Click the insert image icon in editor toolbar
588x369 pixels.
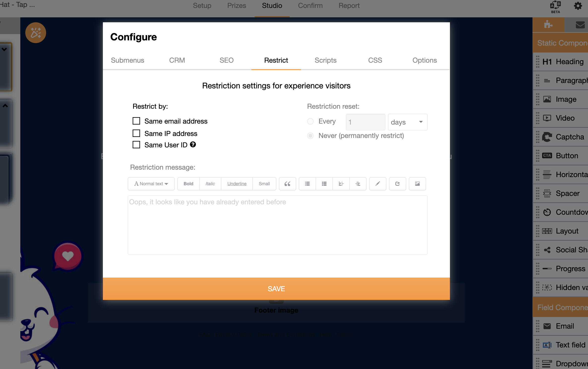[x=417, y=184]
